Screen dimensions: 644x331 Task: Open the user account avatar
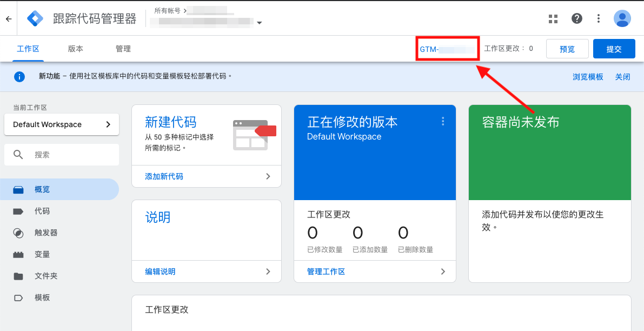(622, 18)
